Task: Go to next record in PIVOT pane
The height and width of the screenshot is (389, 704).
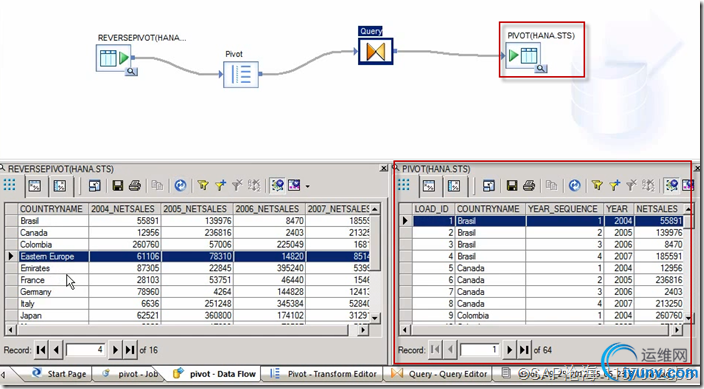Action: [x=509, y=349]
